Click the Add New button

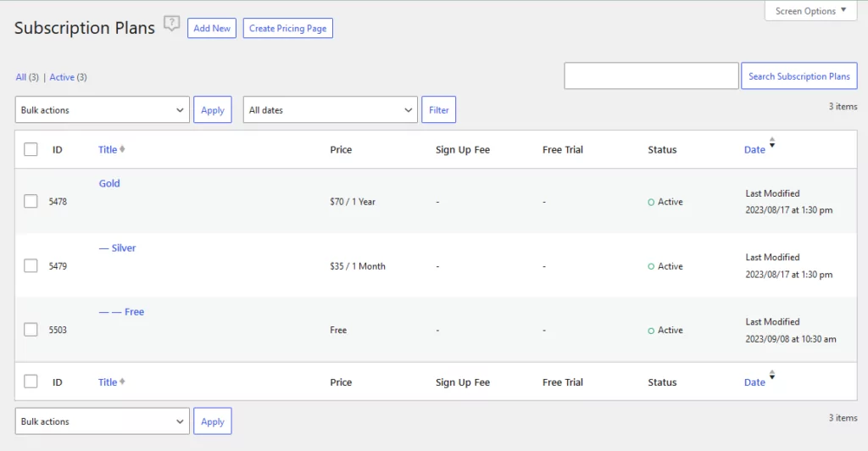[212, 28]
